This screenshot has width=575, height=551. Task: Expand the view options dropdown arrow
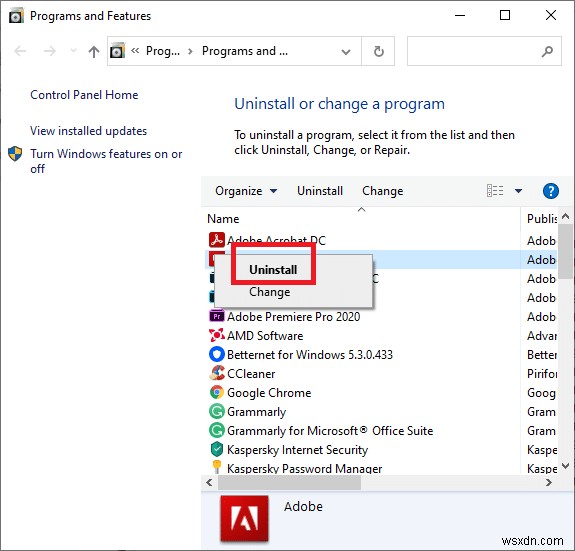(518, 191)
